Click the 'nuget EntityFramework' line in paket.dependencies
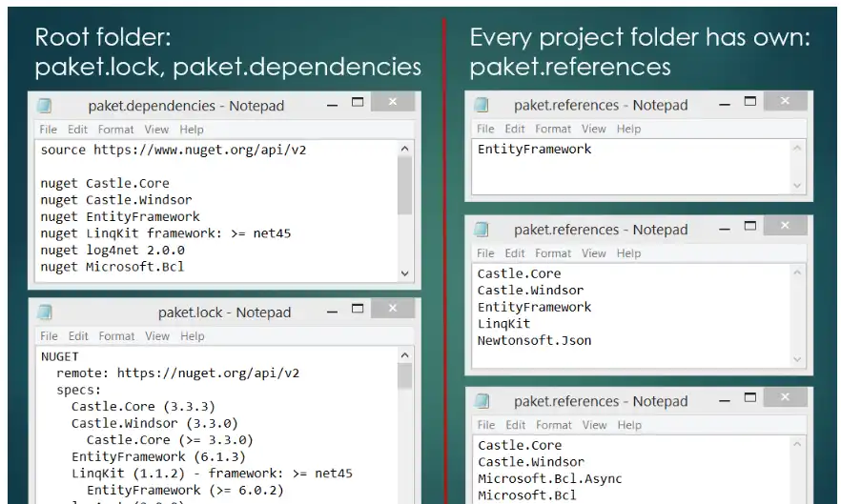841x504 pixels. point(120,216)
